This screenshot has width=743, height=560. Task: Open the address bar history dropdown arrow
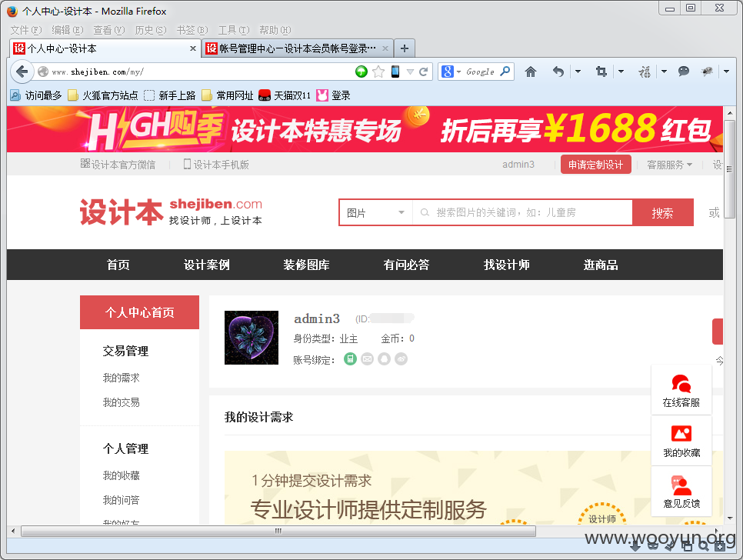411,72
